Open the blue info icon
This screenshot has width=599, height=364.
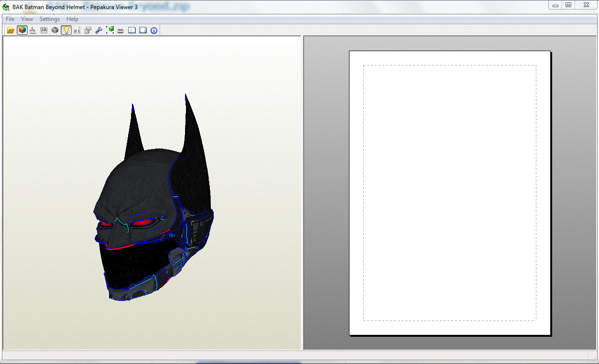coord(154,31)
